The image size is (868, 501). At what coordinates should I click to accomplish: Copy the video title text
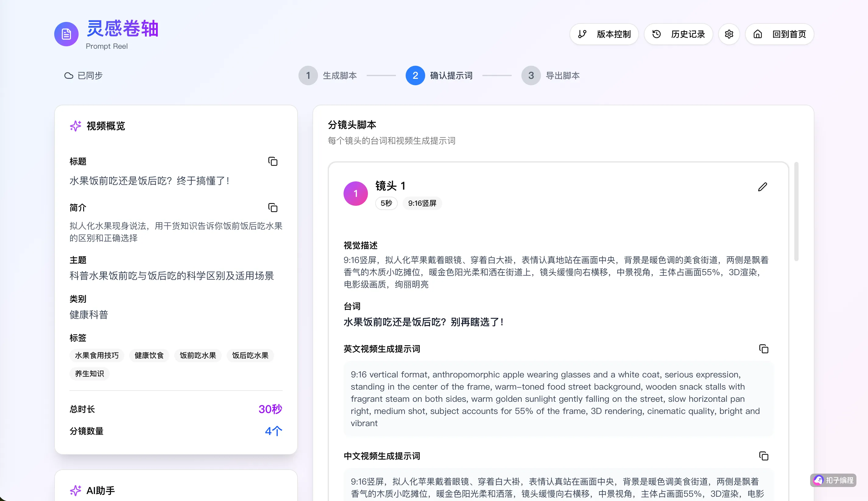[x=273, y=161]
